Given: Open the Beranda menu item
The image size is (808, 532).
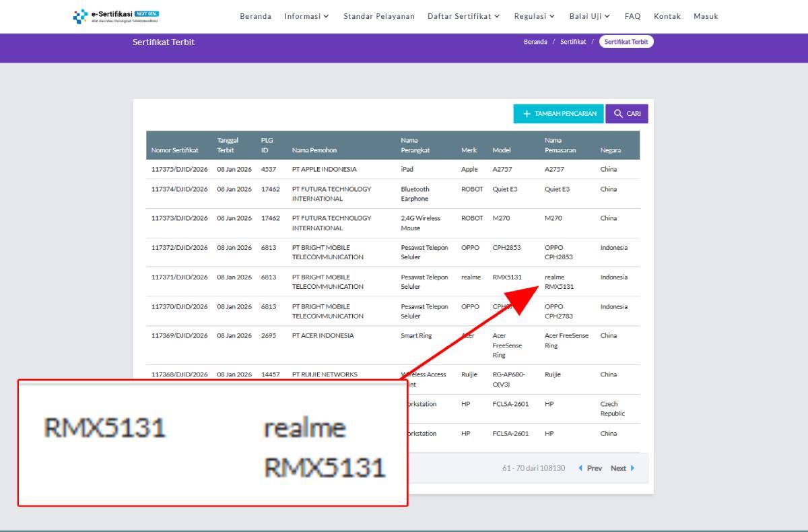Looking at the screenshot, I should point(256,16).
